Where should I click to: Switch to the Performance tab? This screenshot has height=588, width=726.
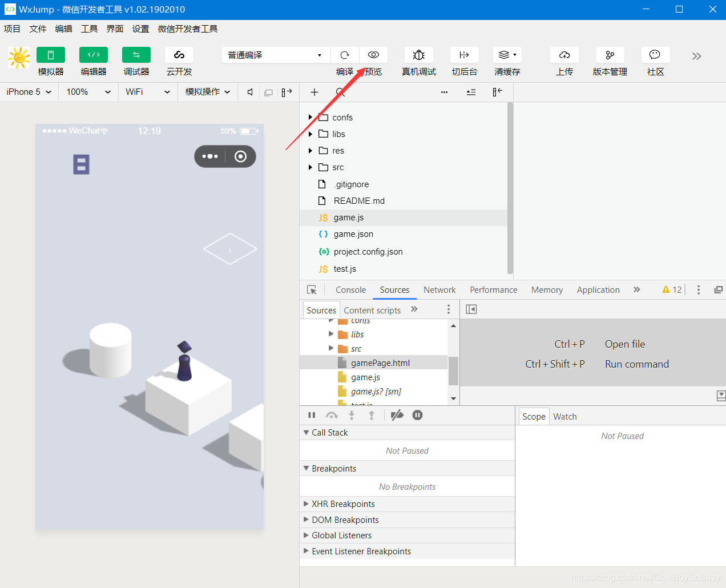(494, 290)
